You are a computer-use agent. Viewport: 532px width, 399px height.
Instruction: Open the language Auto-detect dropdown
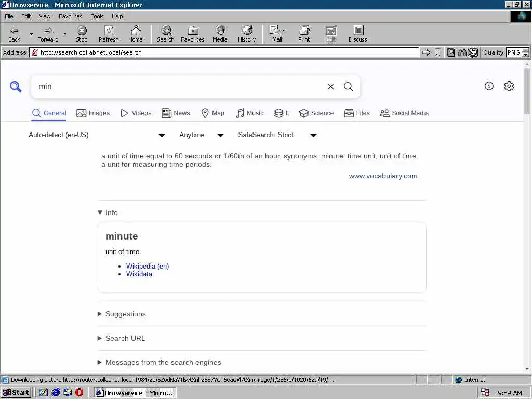click(x=97, y=135)
